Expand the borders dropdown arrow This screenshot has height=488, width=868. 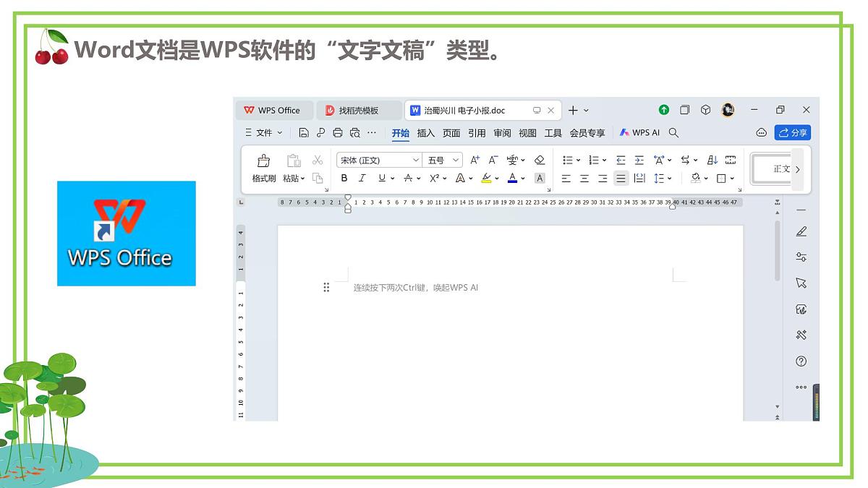tap(733, 179)
